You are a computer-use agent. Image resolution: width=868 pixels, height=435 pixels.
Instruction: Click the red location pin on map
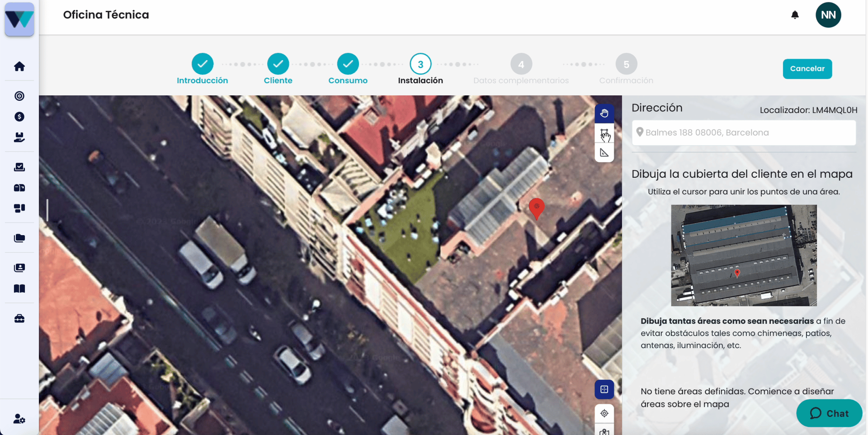coord(537,209)
